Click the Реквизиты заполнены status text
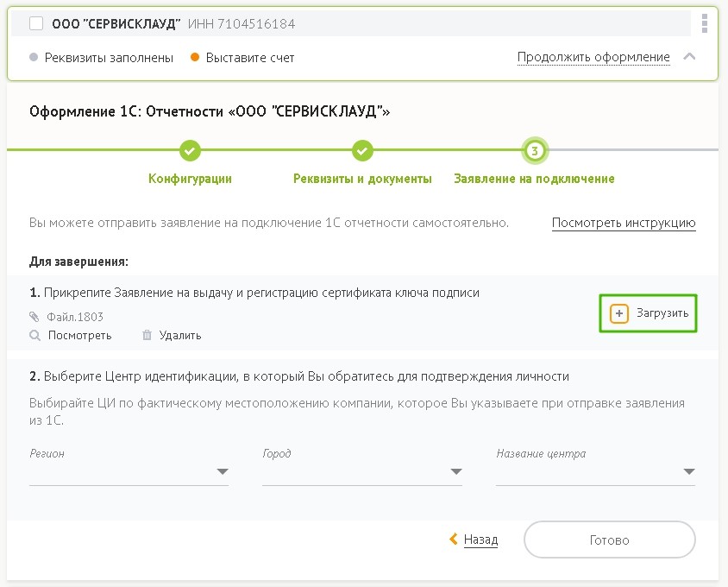This screenshot has height=587, width=728. click(109, 58)
